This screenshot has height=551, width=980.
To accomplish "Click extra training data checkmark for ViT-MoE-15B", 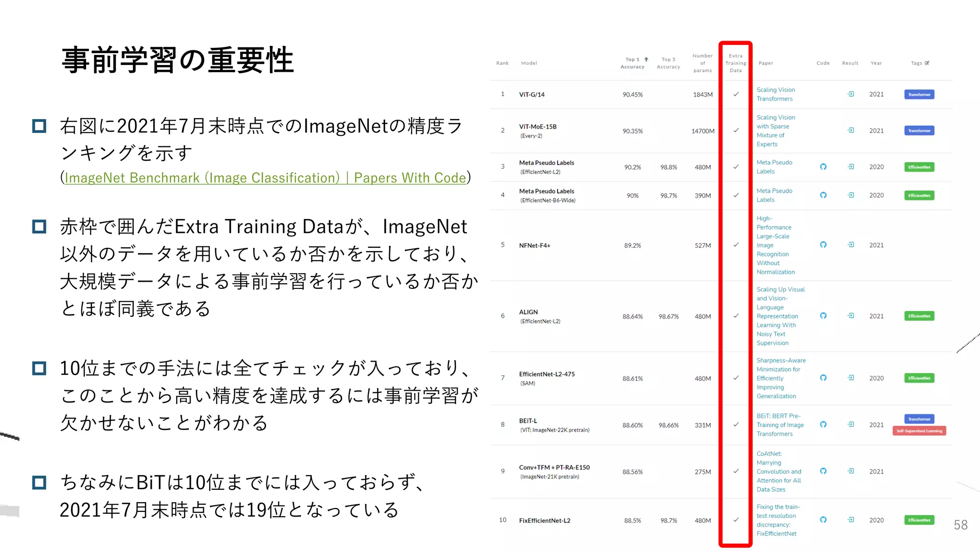I will pyautogui.click(x=736, y=130).
